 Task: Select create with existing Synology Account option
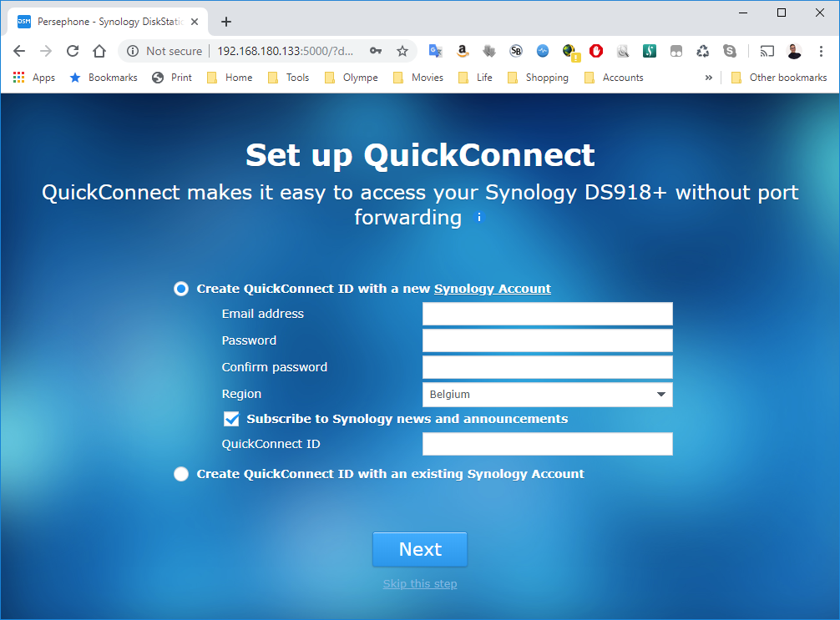click(x=181, y=474)
